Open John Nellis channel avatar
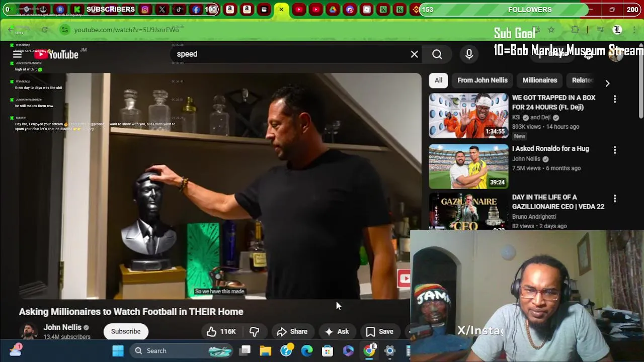 coord(29,331)
